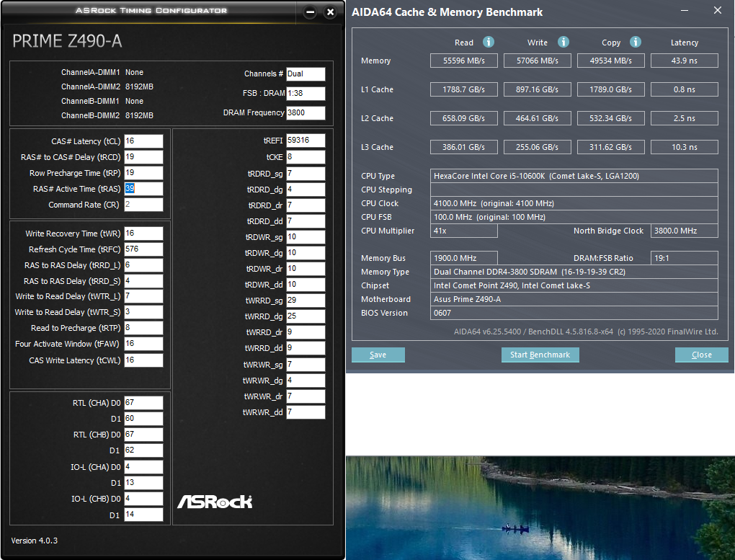This screenshot has height=560, width=735.
Task: Click the CPU Type field in AIDA64
Action: [x=574, y=176]
